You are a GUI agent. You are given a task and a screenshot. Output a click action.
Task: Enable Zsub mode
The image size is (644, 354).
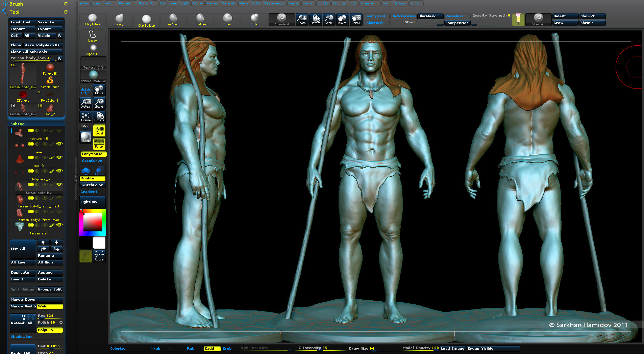coord(227,349)
